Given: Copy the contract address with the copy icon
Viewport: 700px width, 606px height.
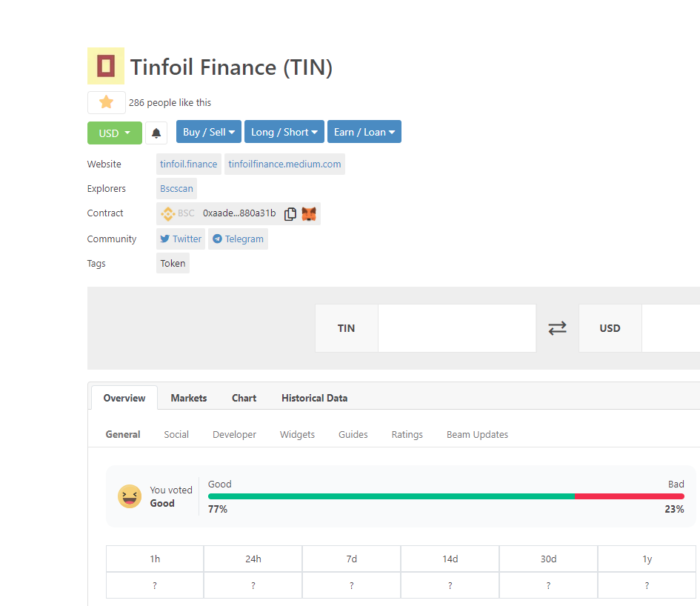Looking at the screenshot, I should (290, 214).
